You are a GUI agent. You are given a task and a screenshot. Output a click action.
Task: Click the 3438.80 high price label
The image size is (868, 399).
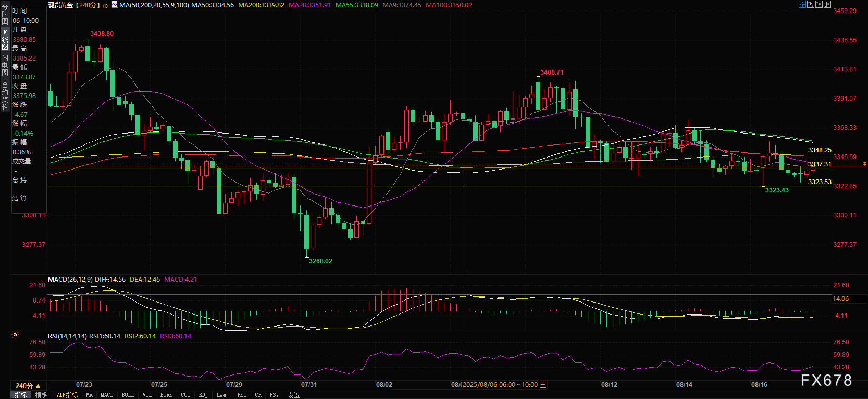click(x=102, y=34)
